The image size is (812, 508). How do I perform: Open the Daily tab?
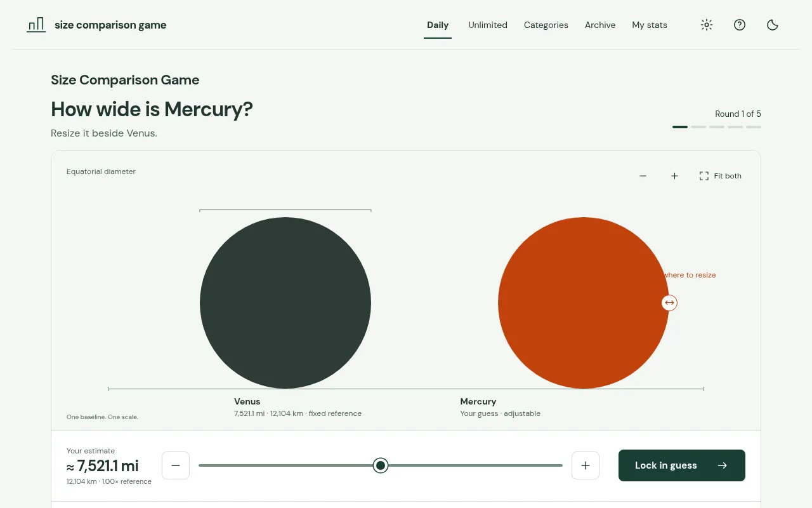(438, 25)
